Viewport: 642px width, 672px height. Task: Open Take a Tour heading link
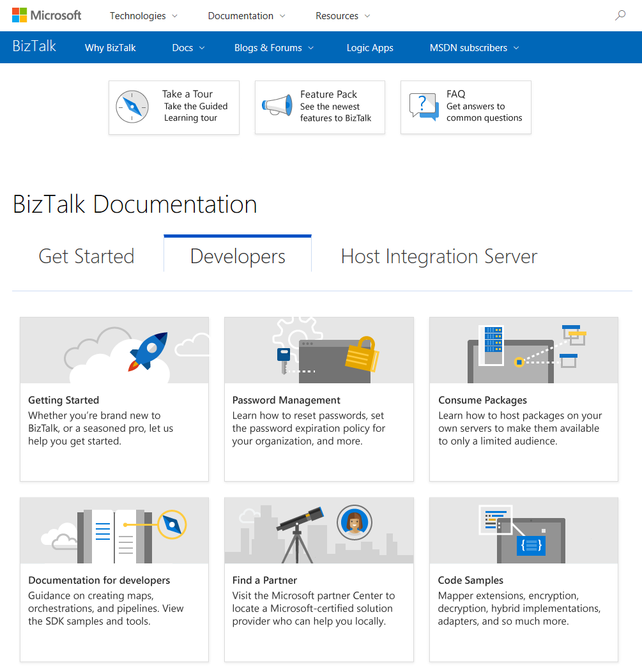coord(187,94)
